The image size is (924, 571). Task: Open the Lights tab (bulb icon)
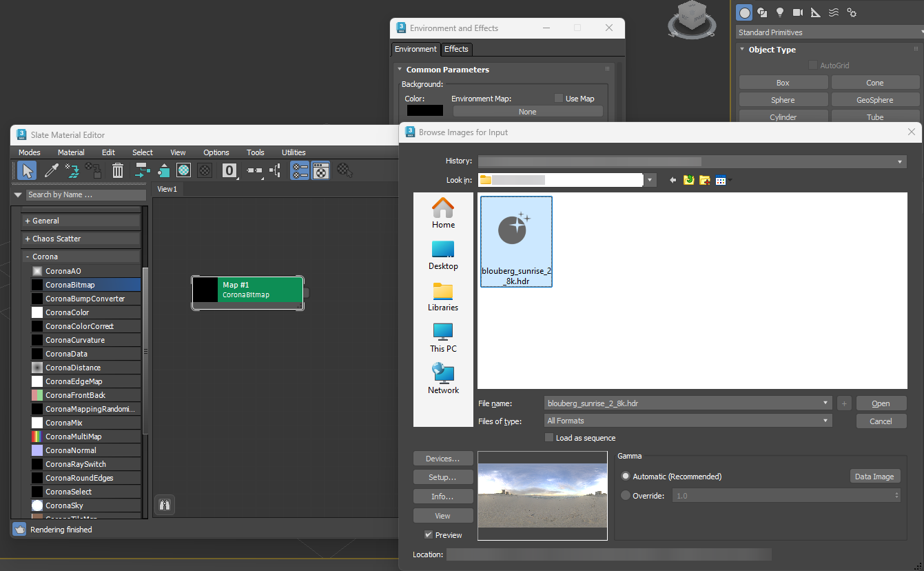780,12
